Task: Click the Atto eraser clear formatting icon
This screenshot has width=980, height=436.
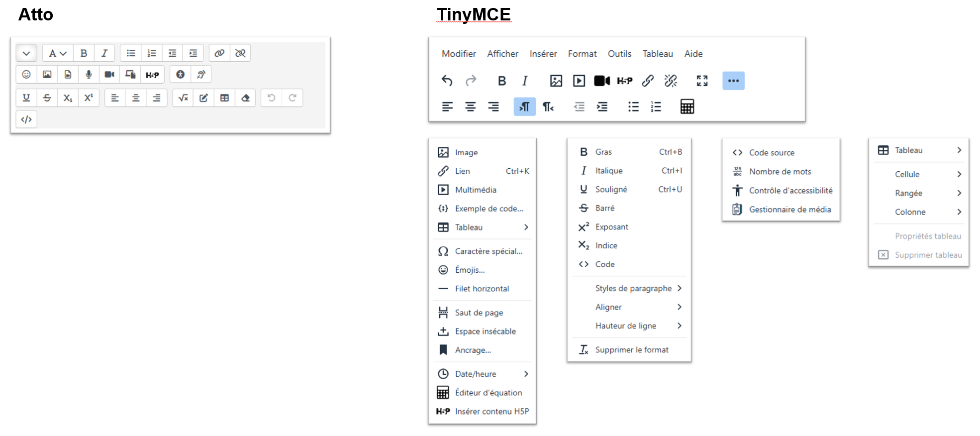Action: (245, 98)
